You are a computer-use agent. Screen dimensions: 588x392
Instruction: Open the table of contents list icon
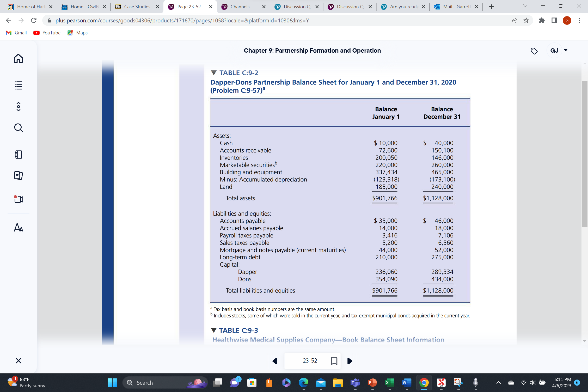18,85
